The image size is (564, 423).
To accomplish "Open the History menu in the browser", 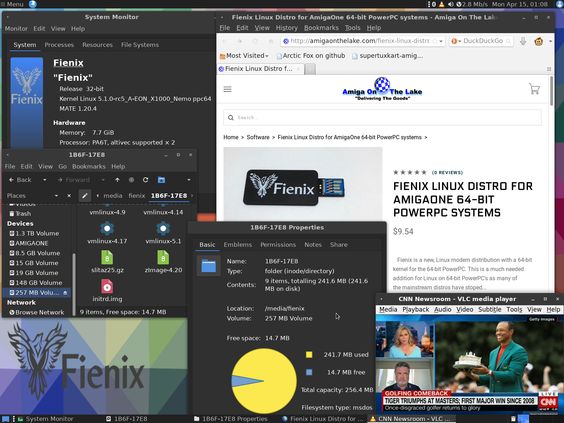I will [x=287, y=28].
